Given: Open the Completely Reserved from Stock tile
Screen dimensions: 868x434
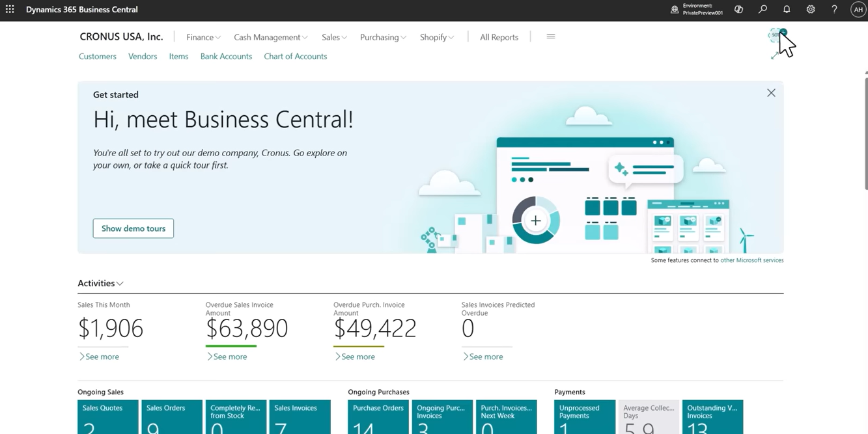Looking at the screenshot, I should click(236, 417).
